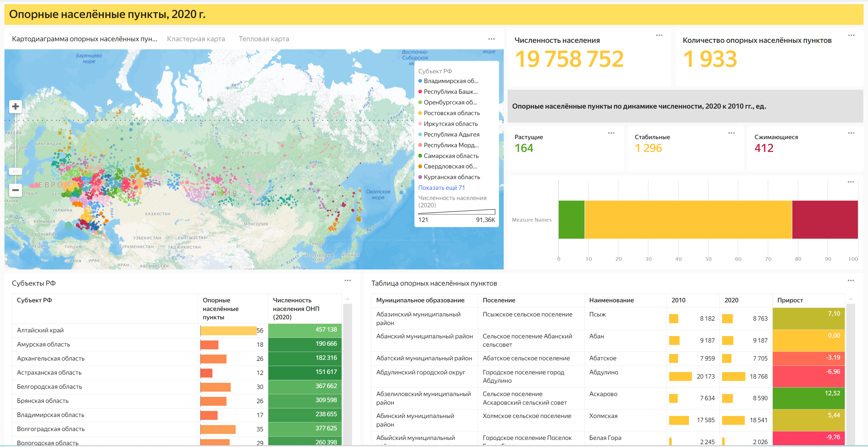Click settlements table scrollbar up arrow
The width and height of the screenshot is (868, 447).
pyautogui.click(x=851, y=299)
